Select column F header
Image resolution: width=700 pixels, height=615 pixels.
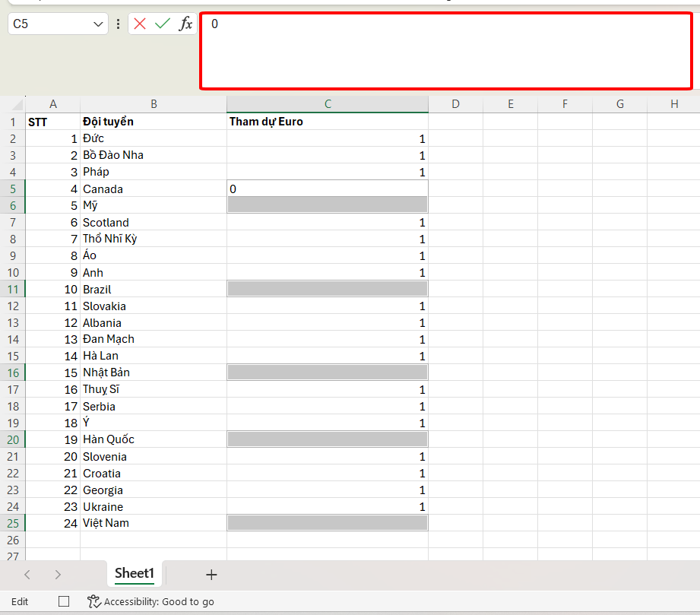(x=565, y=104)
